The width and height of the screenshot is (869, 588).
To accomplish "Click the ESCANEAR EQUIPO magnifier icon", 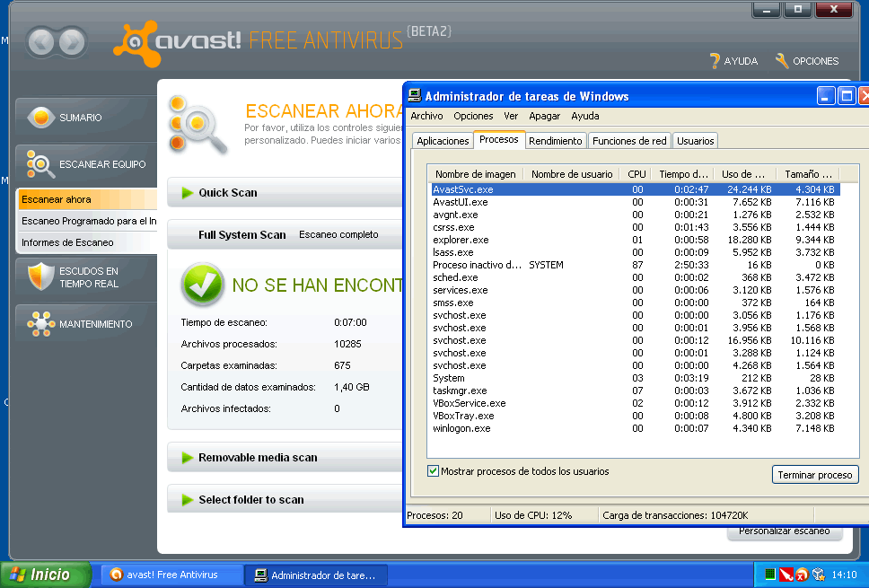I will [40, 164].
